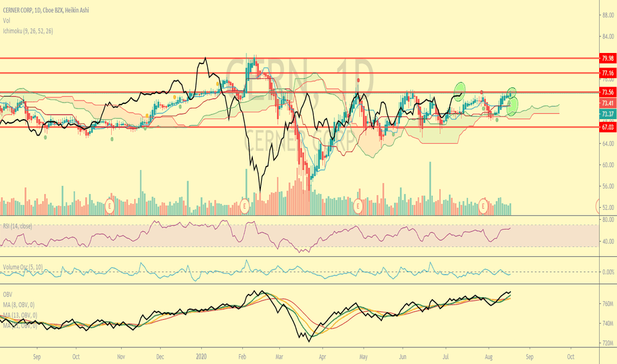The height and width of the screenshot is (364, 617).
Task: Click the 73.41 price label
Action: click(608, 103)
